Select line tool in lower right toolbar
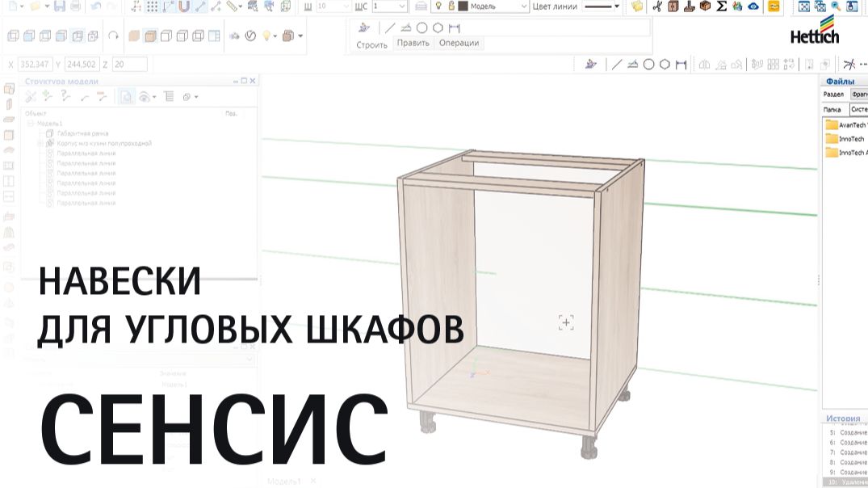 pos(617,65)
